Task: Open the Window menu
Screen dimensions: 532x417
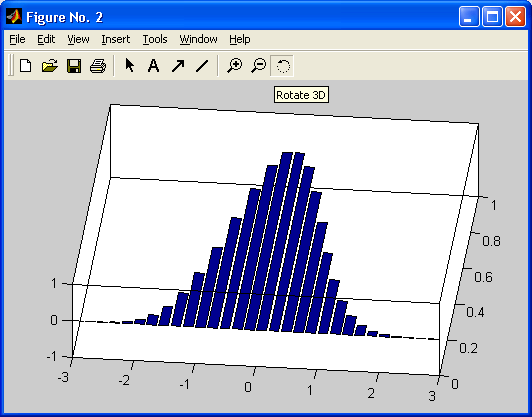Action: 198,39
